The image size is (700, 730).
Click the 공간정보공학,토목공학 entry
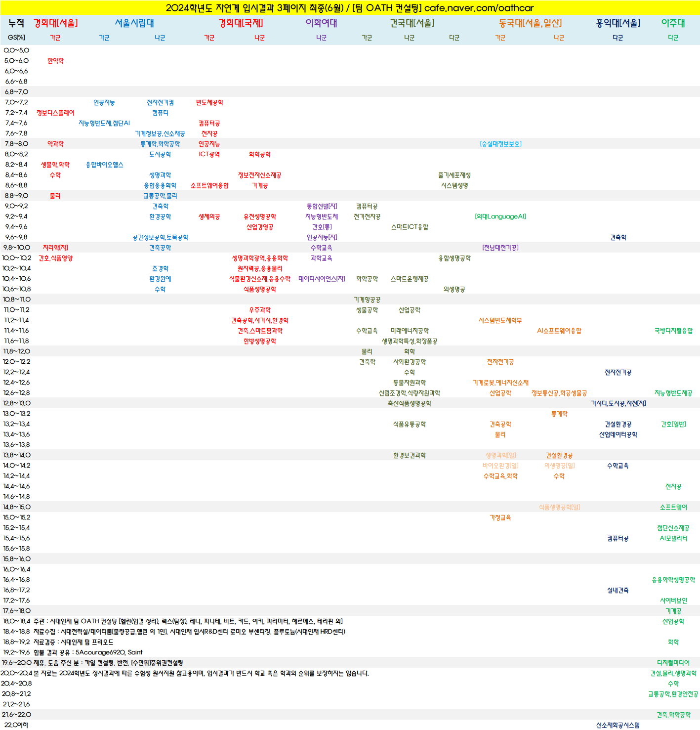(160, 237)
